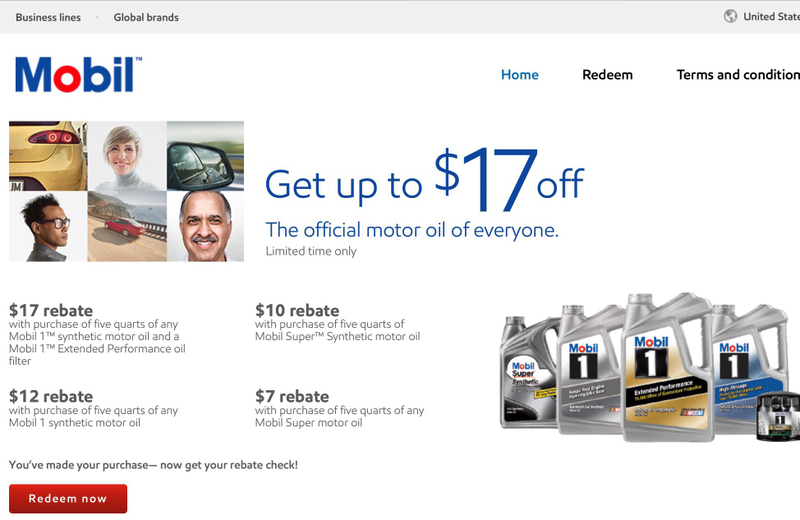Viewport: 800px width, 520px height.
Task: Click the Mobil 1 oil filter image
Action: coord(778,416)
